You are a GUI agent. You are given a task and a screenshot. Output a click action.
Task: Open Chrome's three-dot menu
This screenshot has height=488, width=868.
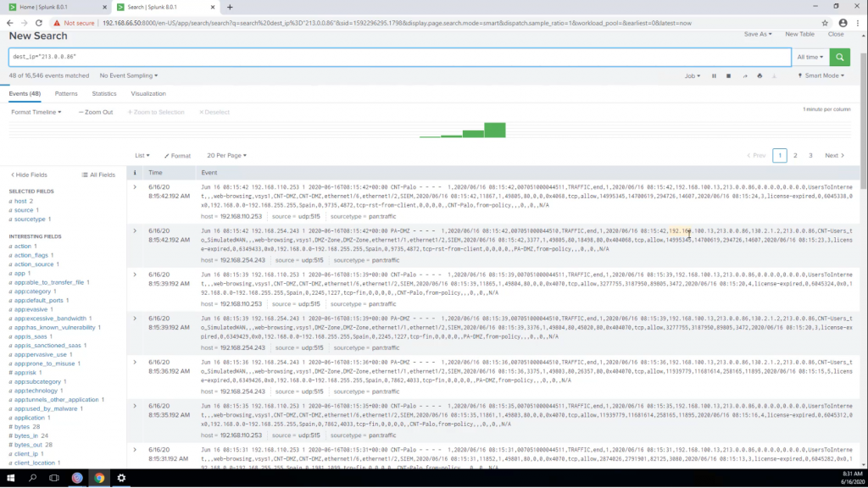tap(858, 23)
